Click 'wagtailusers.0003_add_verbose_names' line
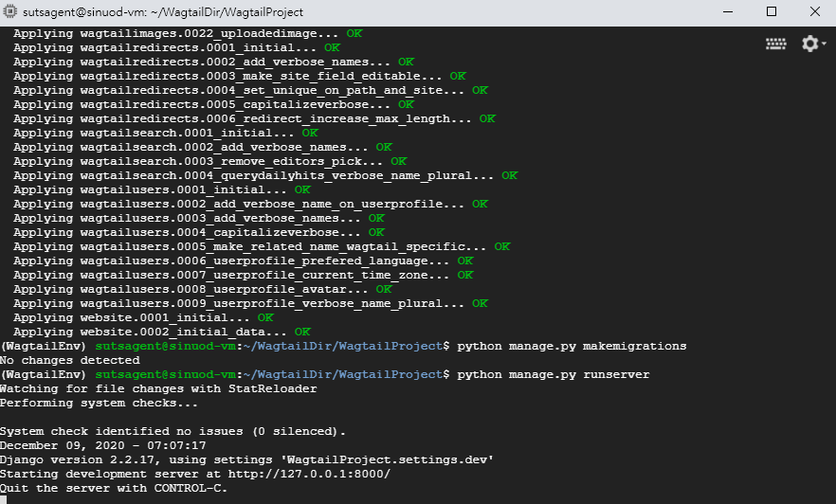 tap(199, 218)
